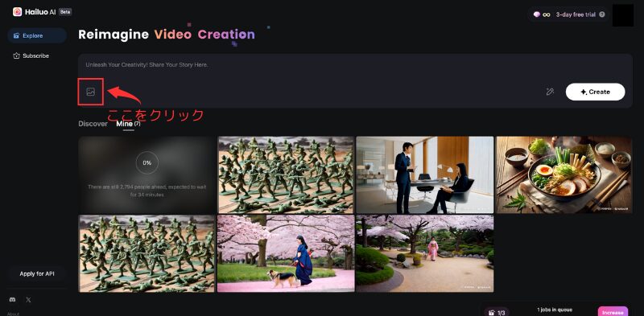Open the ramen bowl video thumbnail
644x316 pixels.
click(x=564, y=174)
